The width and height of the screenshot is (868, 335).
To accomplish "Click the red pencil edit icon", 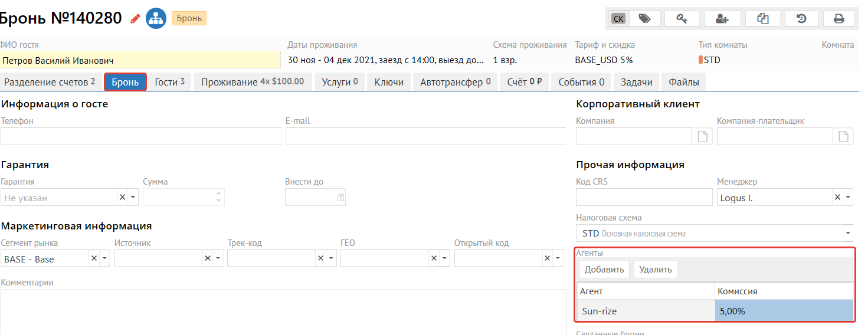I will tap(136, 18).
